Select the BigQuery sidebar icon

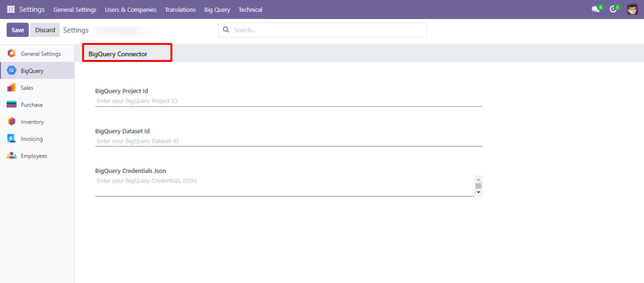coord(11,71)
